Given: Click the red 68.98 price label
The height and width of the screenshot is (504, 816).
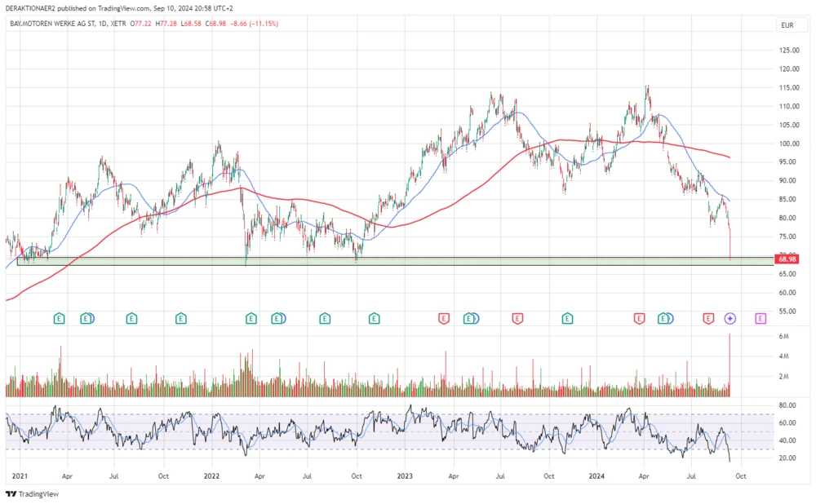Looking at the screenshot, I should tap(788, 259).
